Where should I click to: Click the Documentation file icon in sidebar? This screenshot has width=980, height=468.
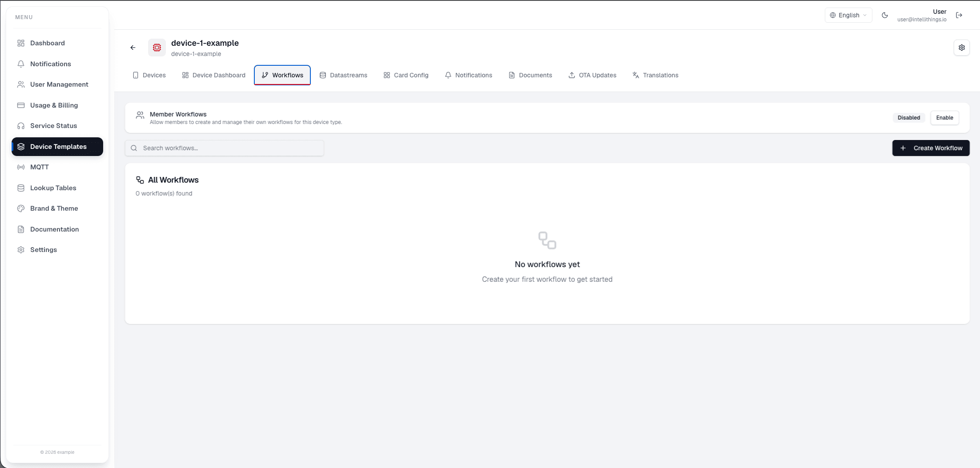coord(21,229)
